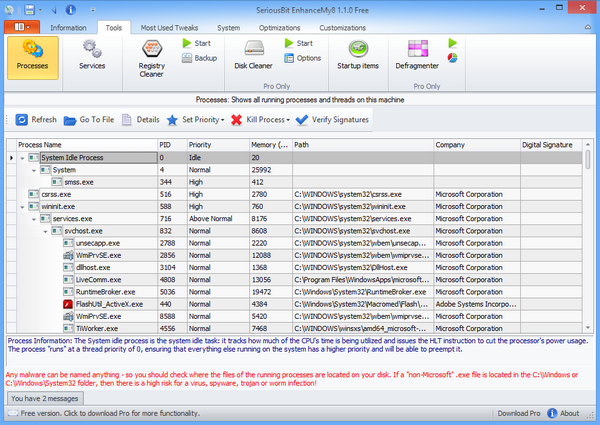Image resolution: width=600 pixels, height=425 pixels.
Task: Collapse the ribbon with the chevron
Action: point(587,27)
